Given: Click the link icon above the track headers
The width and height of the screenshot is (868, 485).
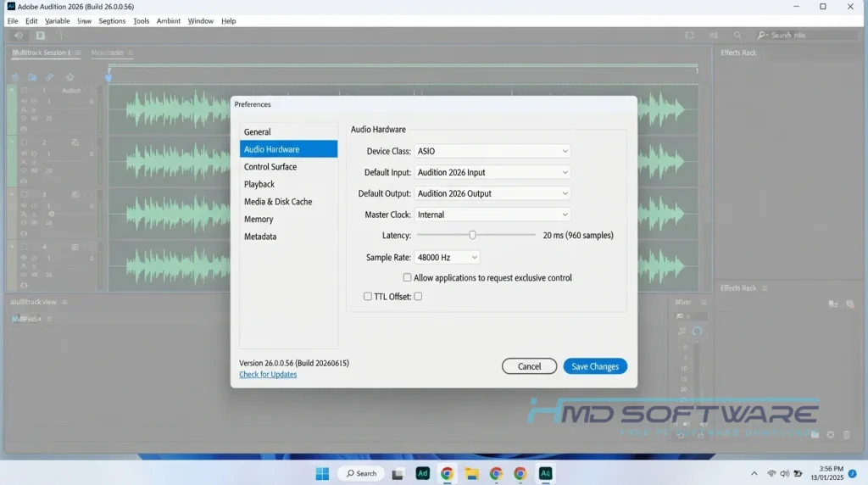Looking at the screenshot, I should (49, 77).
